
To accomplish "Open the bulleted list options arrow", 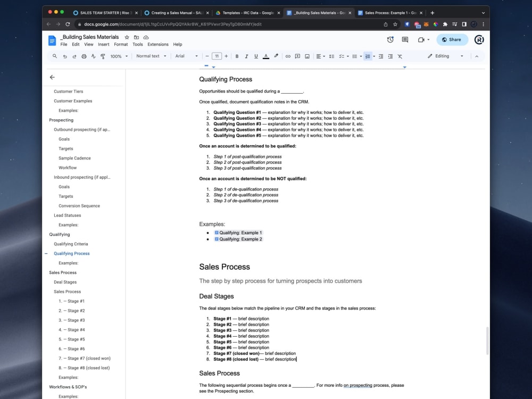I will point(361,56).
